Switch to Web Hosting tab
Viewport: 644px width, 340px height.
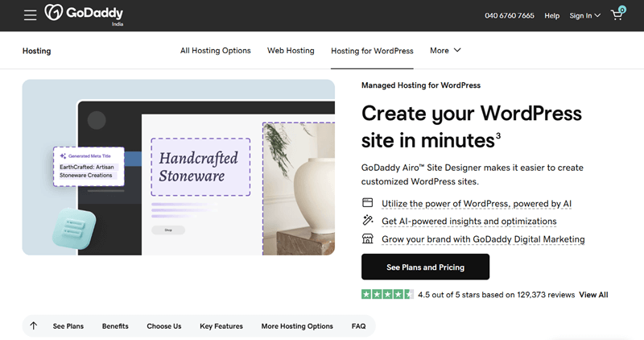(291, 51)
